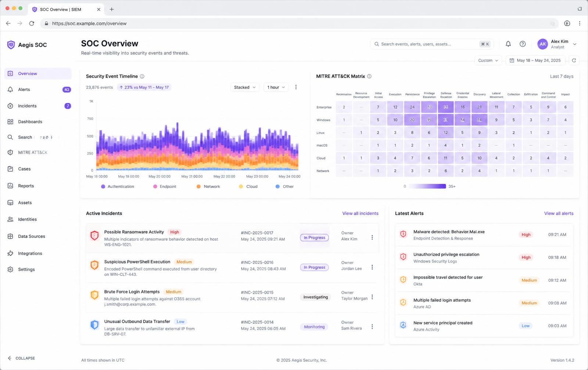This screenshot has height=370, width=588.
Task: Click the browser address bar
Action: coord(300,23)
